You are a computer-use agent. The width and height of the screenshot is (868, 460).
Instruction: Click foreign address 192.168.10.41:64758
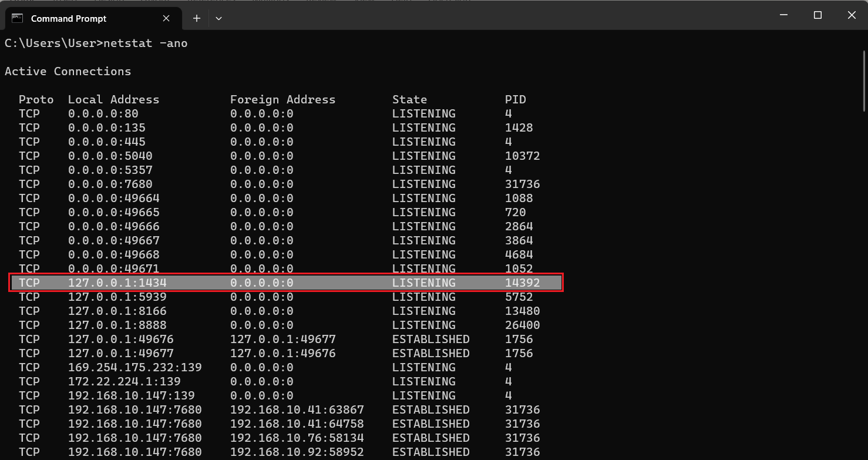[x=297, y=424]
